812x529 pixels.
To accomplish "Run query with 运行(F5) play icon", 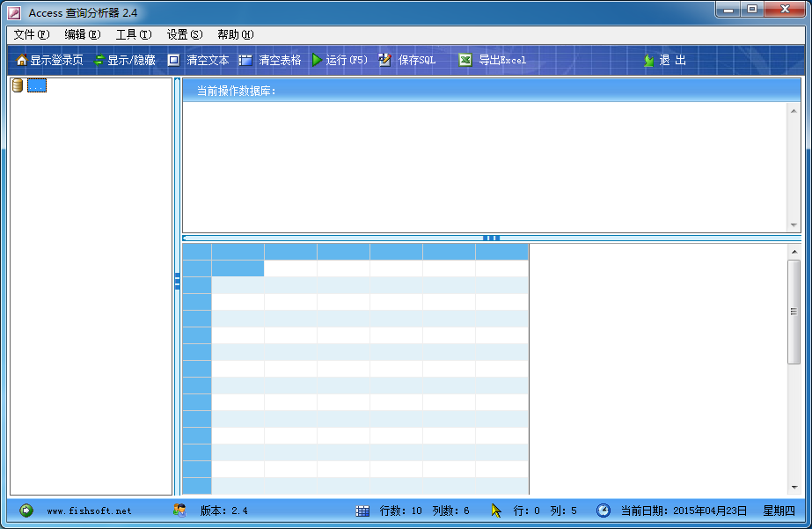I will tap(318, 61).
